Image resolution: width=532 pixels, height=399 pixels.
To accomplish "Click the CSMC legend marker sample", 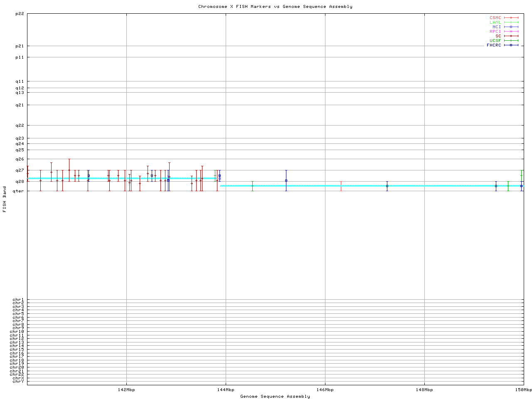I will tap(511, 18).
